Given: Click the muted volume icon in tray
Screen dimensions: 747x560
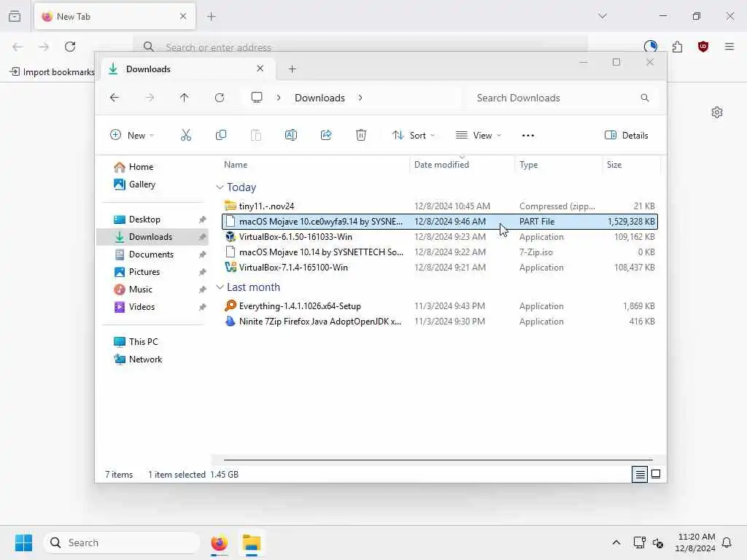Looking at the screenshot, I should pos(658,542).
